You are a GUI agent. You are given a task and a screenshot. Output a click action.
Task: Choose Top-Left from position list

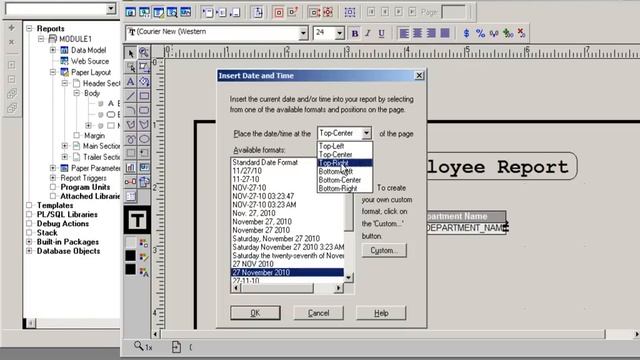tap(345, 146)
